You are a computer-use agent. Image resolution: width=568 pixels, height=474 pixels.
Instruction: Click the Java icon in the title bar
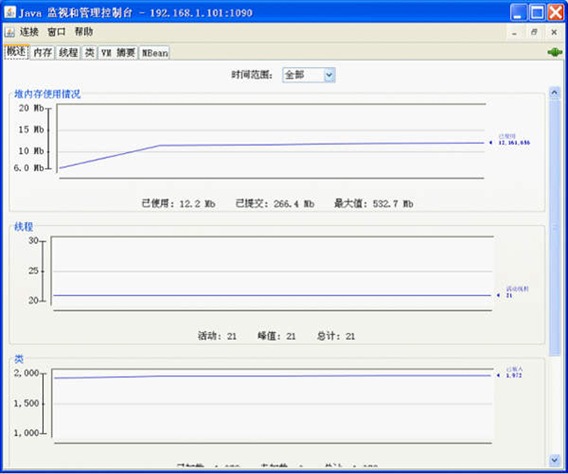[x=10, y=12]
